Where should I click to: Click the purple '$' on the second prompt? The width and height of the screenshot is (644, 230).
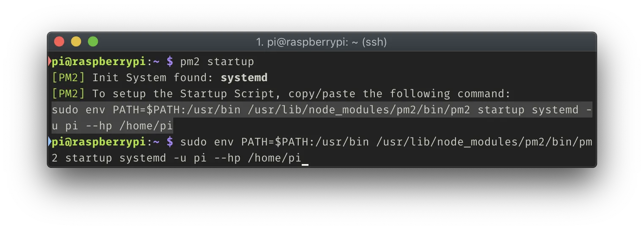point(170,142)
